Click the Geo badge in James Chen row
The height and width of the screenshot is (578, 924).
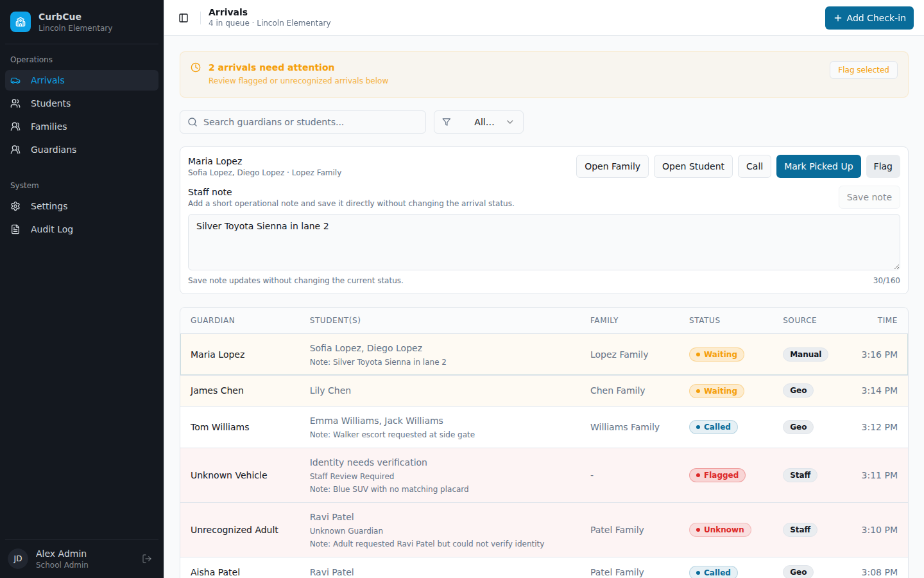(x=798, y=390)
